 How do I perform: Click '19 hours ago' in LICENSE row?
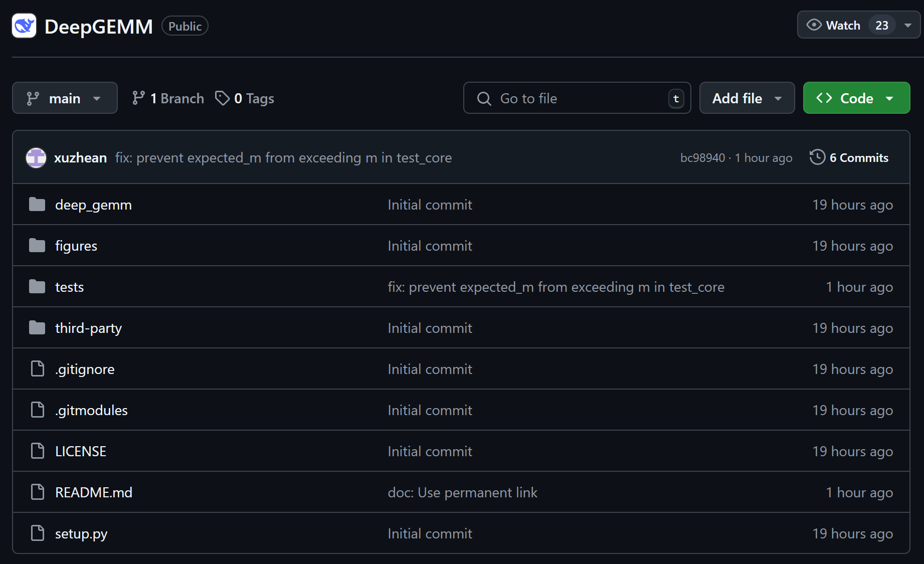tap(853, 451)
